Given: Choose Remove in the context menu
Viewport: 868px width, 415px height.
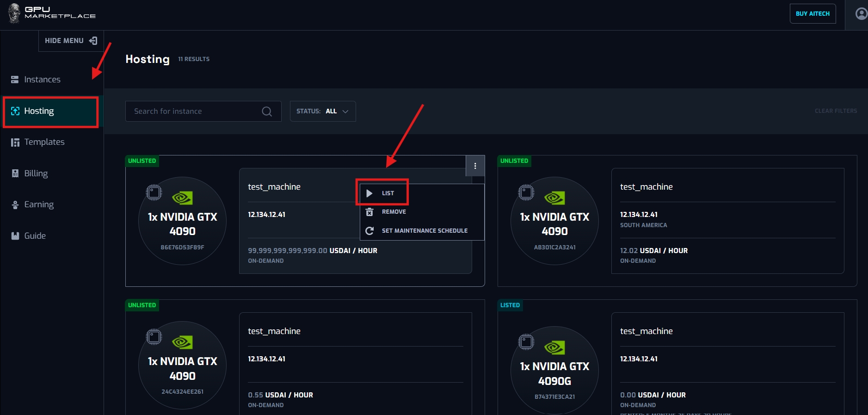Looking at the screenshot, I should coord(394,212).
